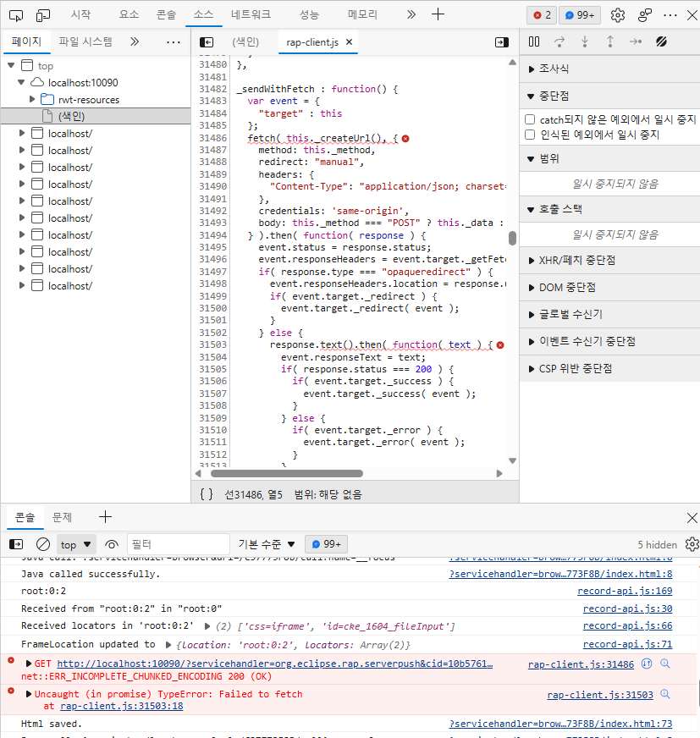
Task: Close the rap-client.js tab
Action: 350,41
